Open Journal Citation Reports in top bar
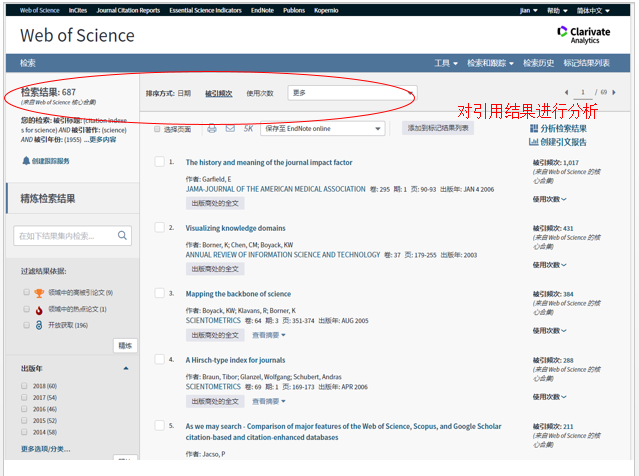The image size is (639, 476). tap(128, 10)
